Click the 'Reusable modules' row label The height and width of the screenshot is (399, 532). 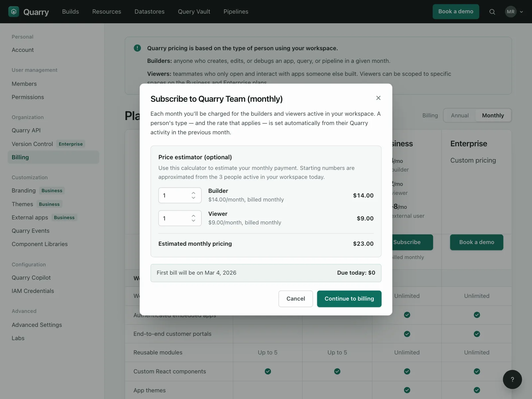click(x=158, y=352)
